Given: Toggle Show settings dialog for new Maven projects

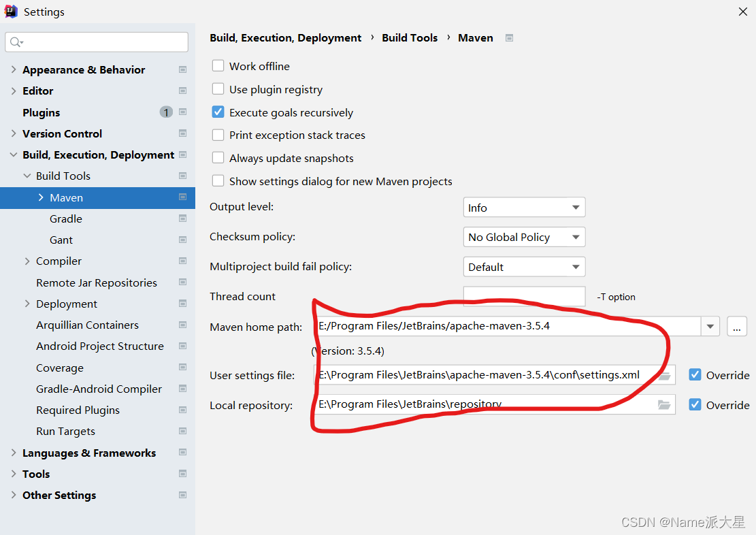Looking at the screenshot, I should 218,181.
